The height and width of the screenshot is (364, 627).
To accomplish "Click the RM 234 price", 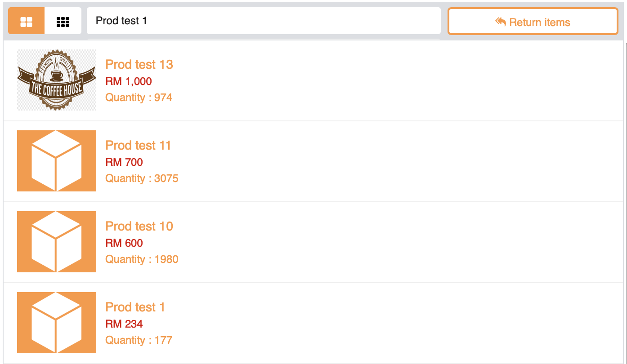I will 124,324.
